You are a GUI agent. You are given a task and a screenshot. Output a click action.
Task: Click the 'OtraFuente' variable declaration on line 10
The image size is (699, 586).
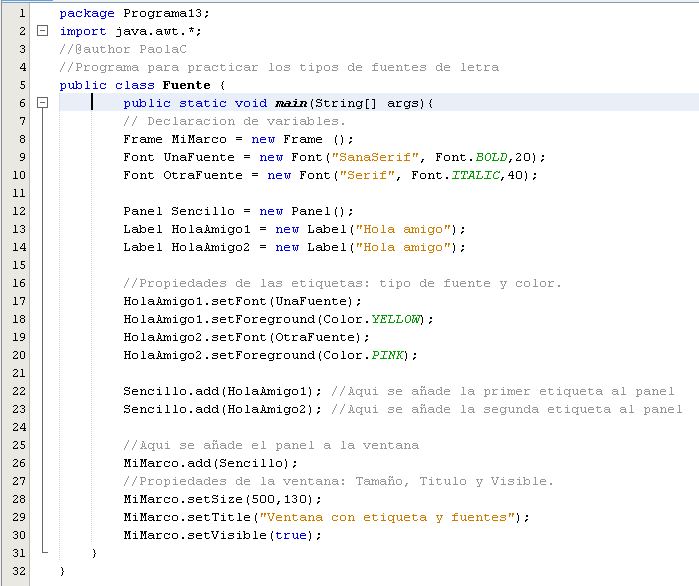click(203, 175)
